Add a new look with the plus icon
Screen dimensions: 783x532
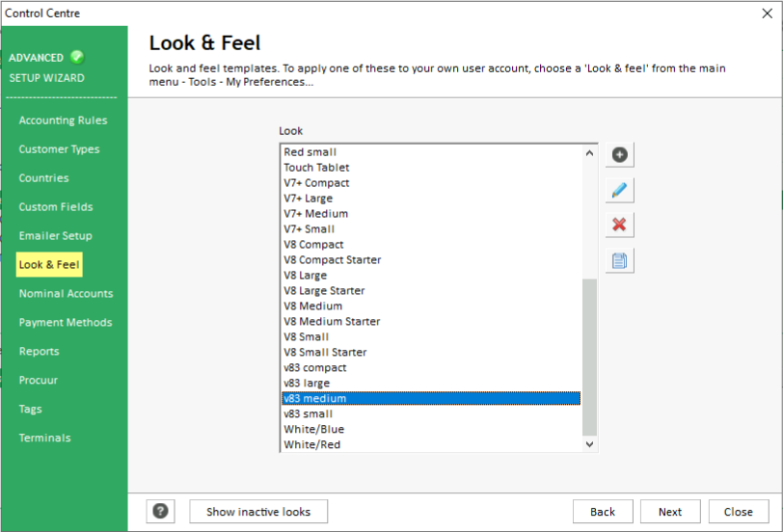click(x=620, y=155)
